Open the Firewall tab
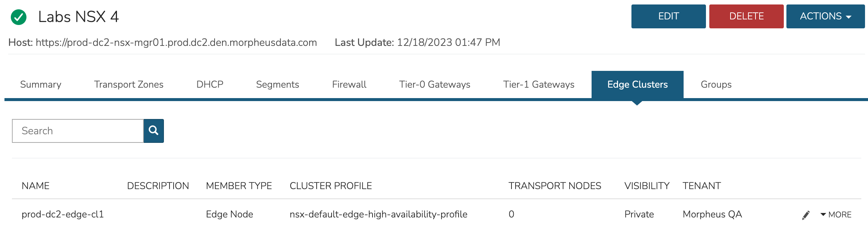The height and width of the screenshot is (232, 868). 349,84
